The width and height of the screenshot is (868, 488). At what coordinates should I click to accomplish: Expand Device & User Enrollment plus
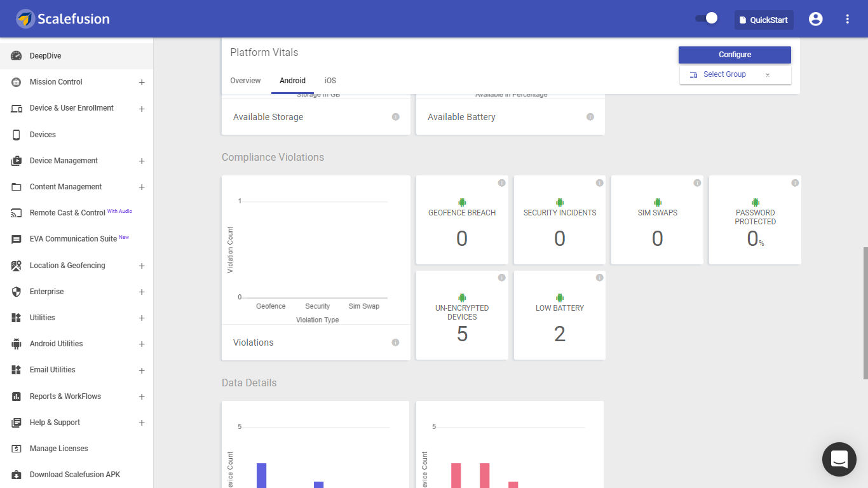click(142, 109)
